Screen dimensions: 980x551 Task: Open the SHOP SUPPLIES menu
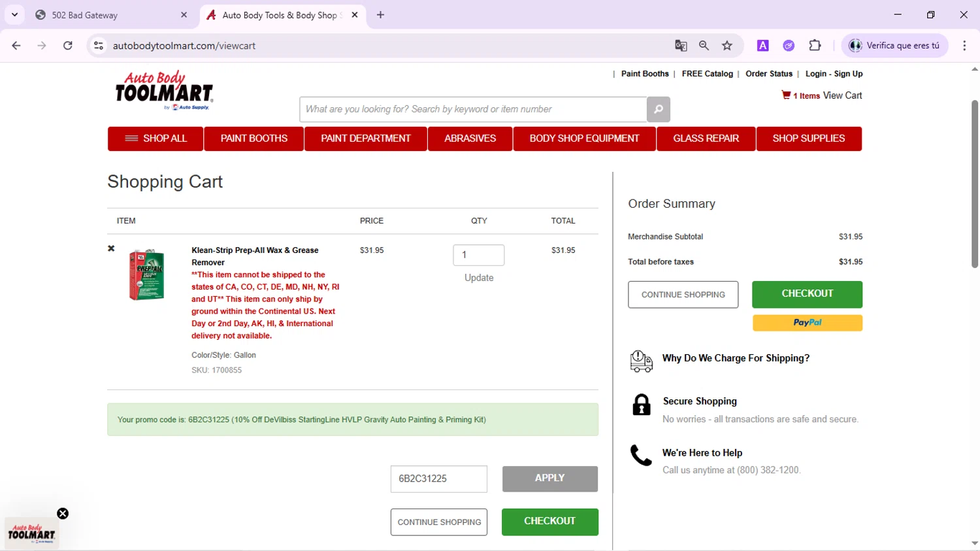tap(809, 139)
